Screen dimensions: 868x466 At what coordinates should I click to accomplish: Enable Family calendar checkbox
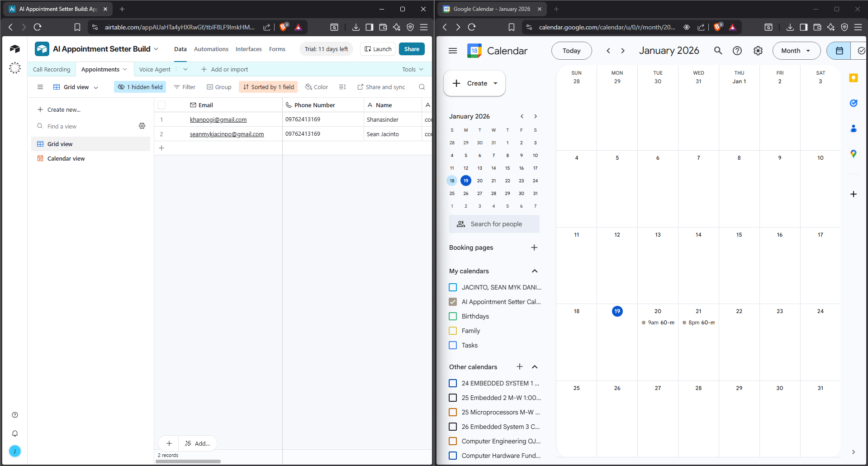pos(453,331)
